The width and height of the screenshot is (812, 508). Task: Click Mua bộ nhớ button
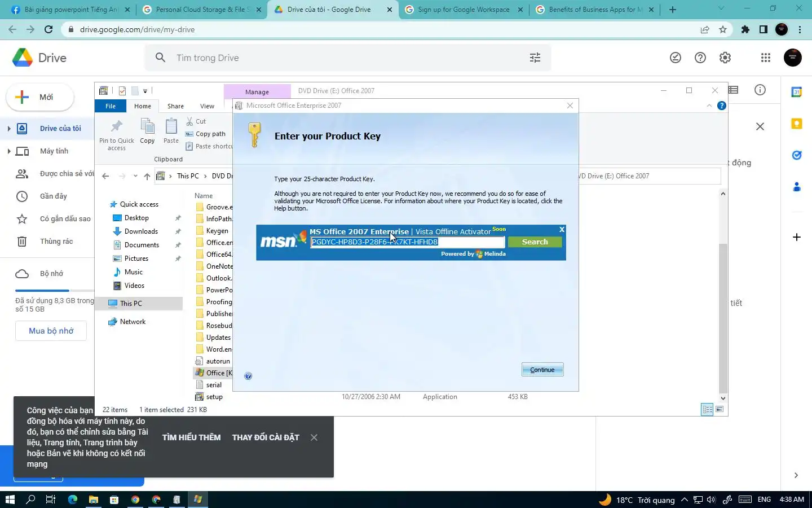coord(51,331)
